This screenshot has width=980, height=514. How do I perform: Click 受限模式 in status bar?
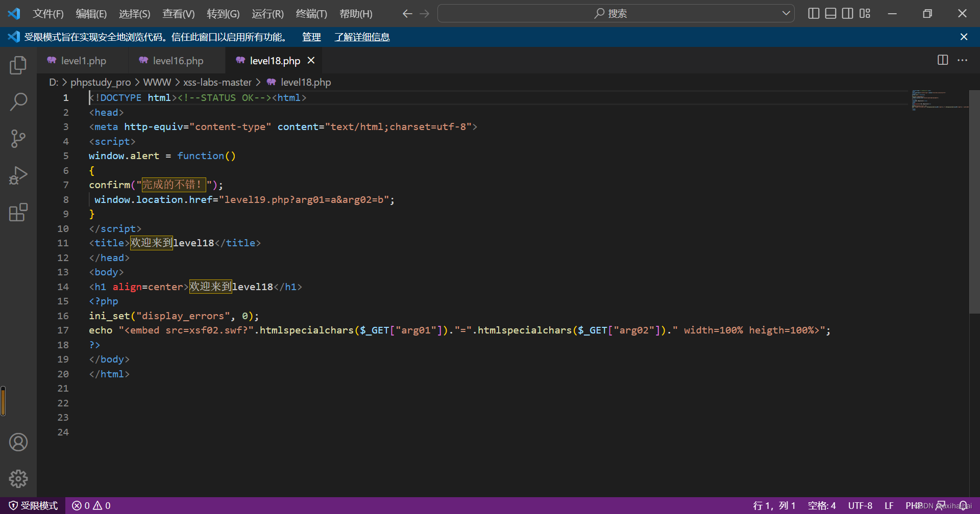pyautogui.click(x=32, y=505)
